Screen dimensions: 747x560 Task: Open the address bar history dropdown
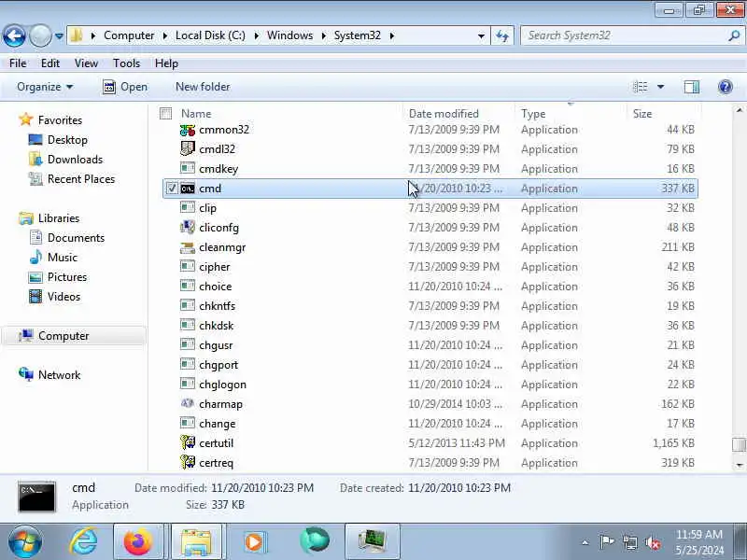click(481, 35)
